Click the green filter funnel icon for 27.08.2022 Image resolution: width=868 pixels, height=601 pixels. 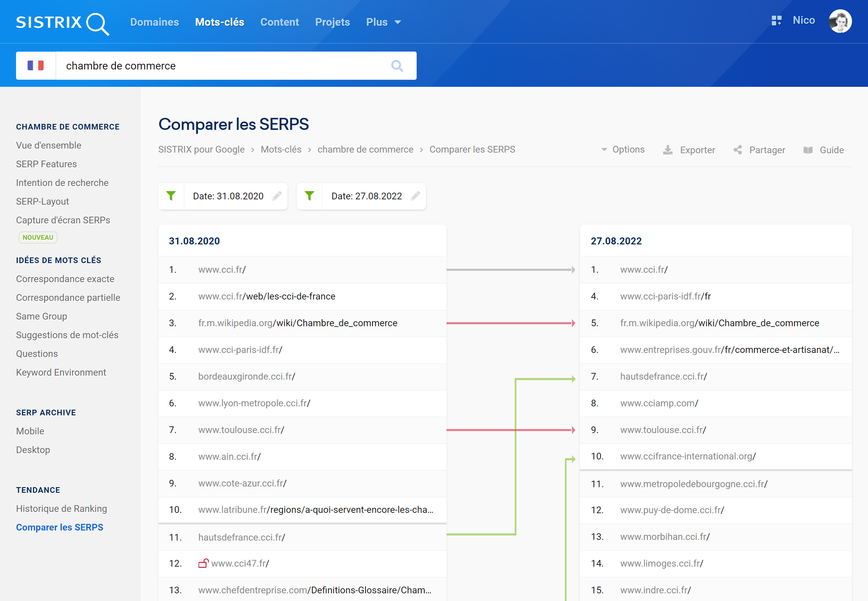[309, 196]
